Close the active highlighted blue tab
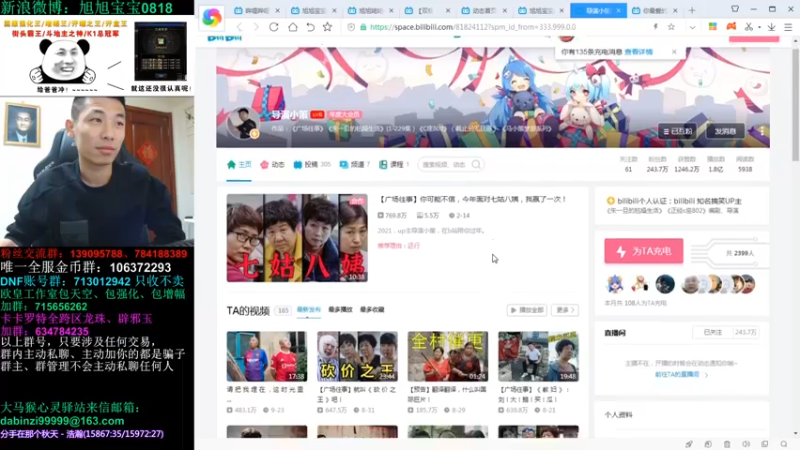800x450 pixels. 618,10
